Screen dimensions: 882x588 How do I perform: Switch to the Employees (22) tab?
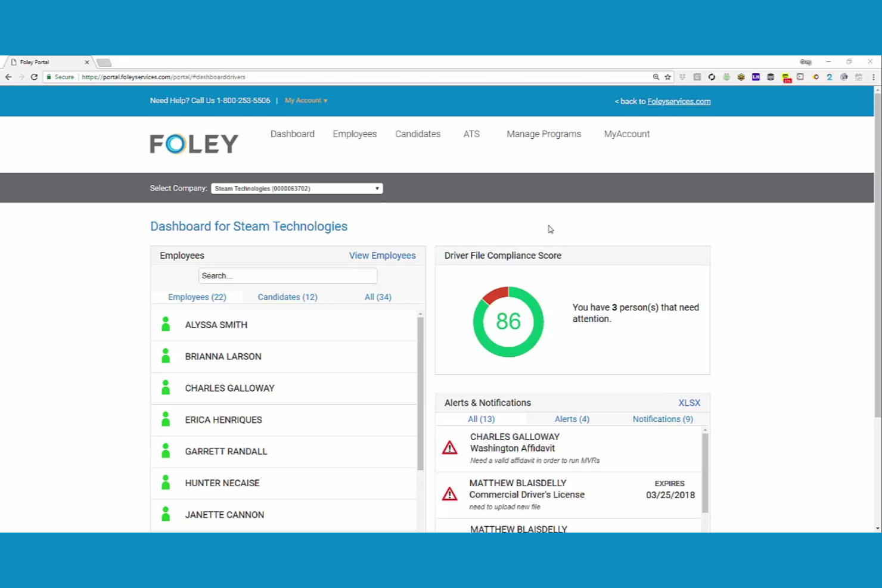coord(197,297)
